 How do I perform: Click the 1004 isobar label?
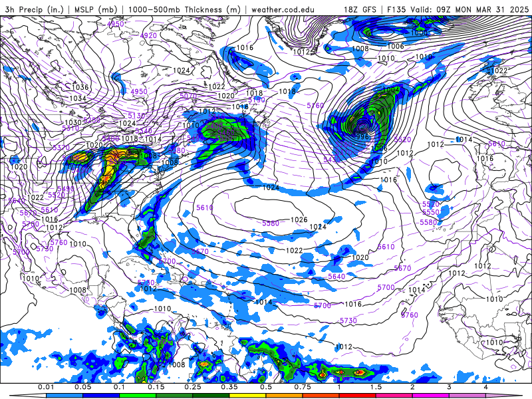[x=391, y=90]
